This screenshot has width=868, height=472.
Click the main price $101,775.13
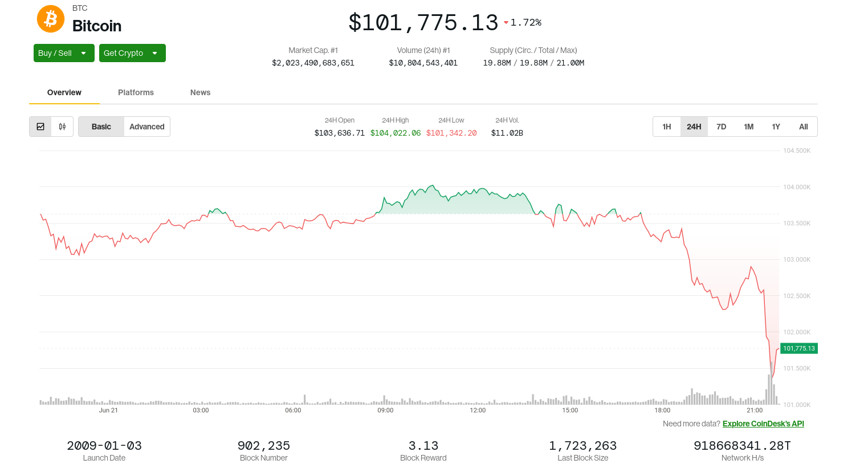pyautogui.click(x=423, y=23)
